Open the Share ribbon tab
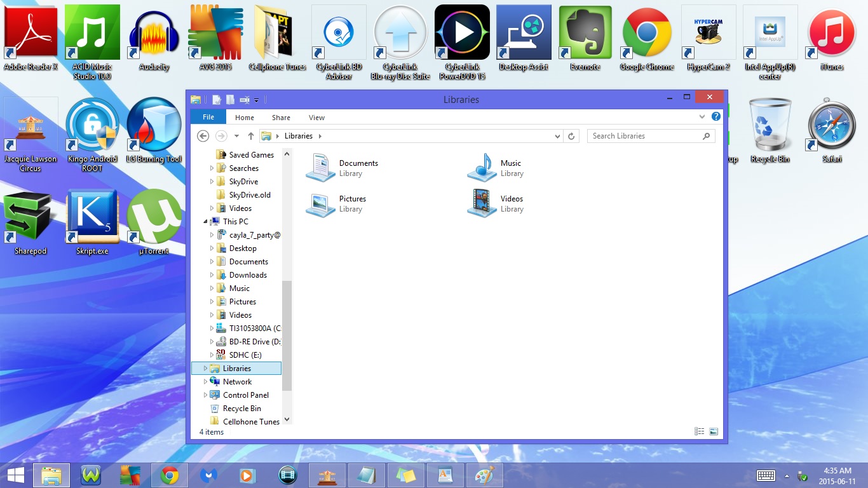Image resolution: width=868 pixels, height=488 pixels. 281,118
